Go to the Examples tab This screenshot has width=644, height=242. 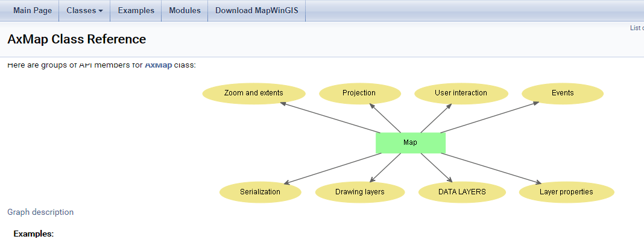[x=136, y=11]
